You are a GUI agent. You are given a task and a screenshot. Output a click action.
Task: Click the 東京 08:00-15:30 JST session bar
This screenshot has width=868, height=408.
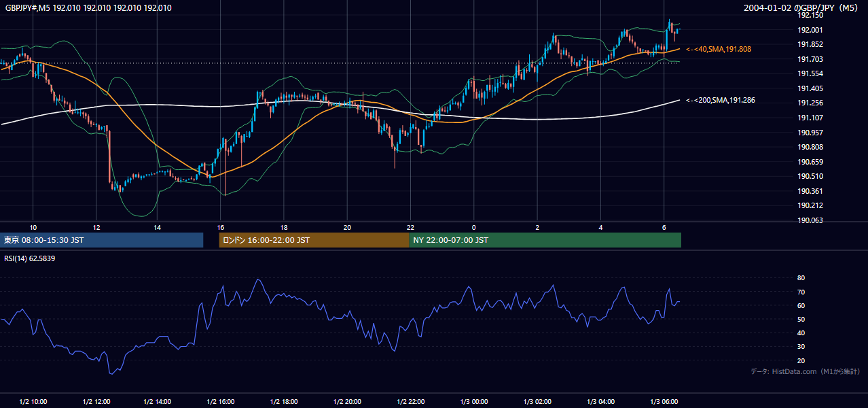(102, 240)
